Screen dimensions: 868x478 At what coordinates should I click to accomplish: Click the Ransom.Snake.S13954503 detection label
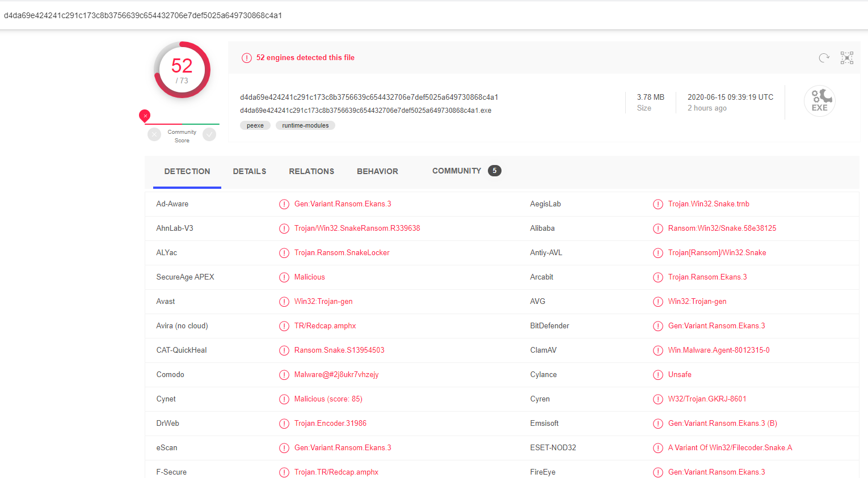[x=339, y=350]
